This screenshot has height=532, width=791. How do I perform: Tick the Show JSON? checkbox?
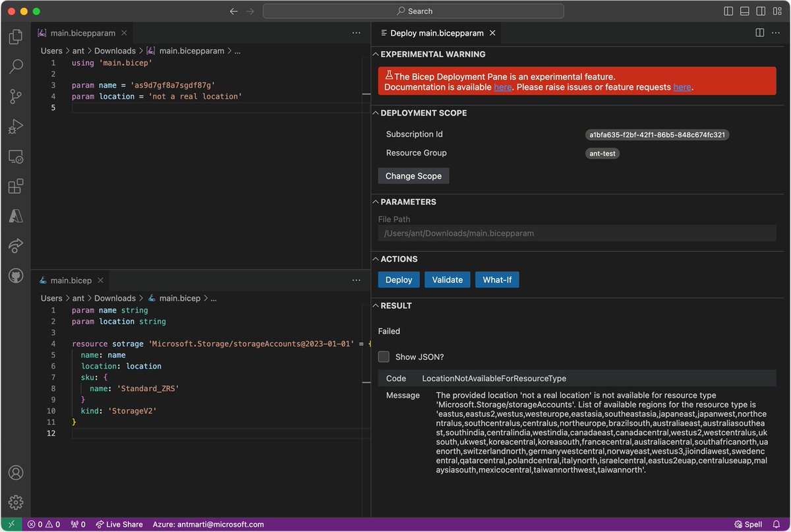tap(384, 357)
